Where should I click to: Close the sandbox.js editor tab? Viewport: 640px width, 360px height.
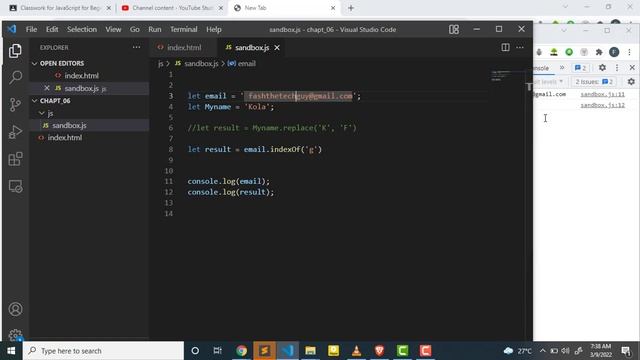(277, 48)
